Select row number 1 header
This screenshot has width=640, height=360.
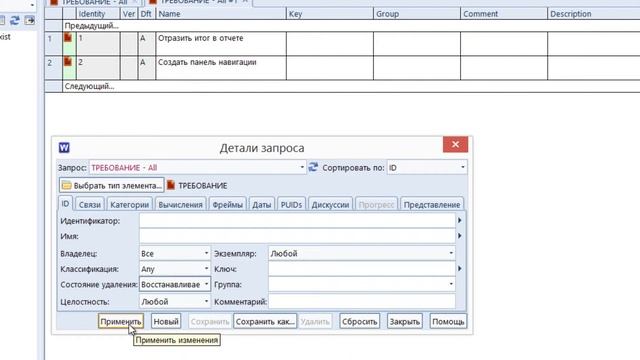pos(53,44)
